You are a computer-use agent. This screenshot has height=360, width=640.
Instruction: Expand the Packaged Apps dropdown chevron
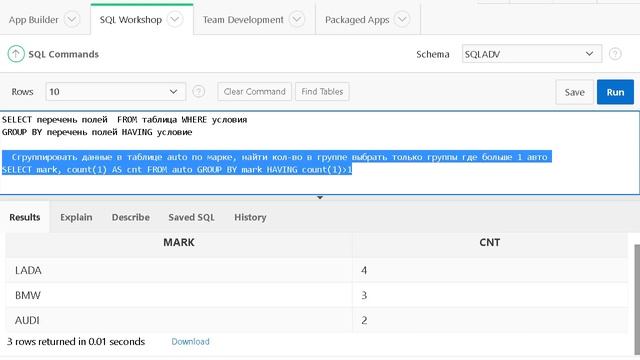tap(402, 20)
